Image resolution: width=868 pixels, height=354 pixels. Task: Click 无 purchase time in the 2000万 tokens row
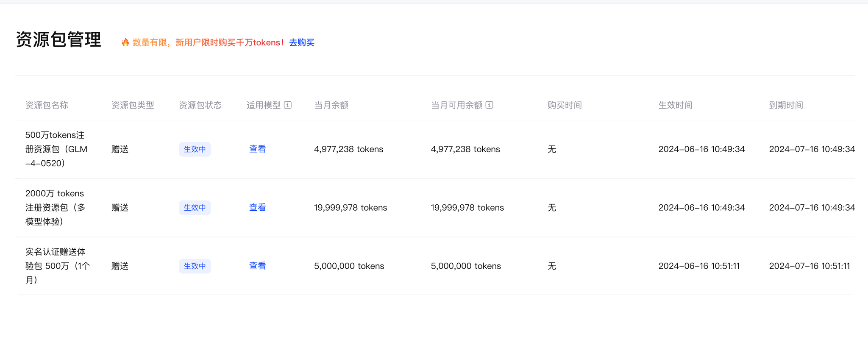click(552, 208)
